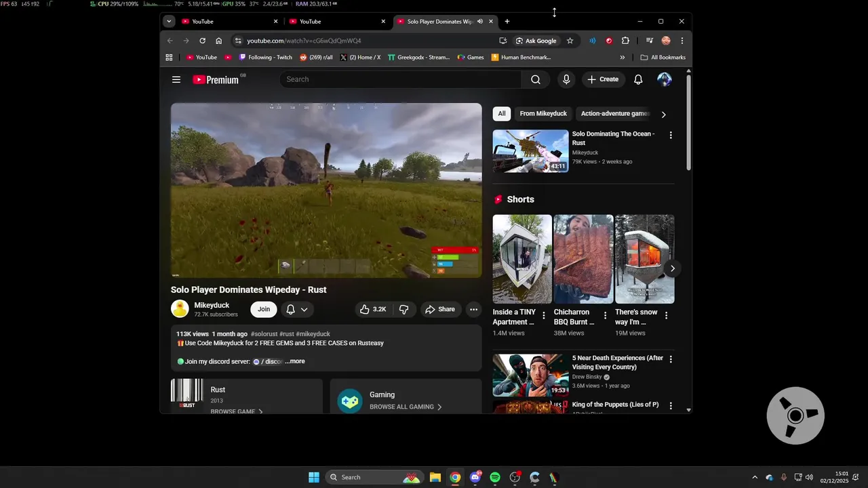Open Following - Twitch bookmark
Screen dimensions: 868x488
265,58
